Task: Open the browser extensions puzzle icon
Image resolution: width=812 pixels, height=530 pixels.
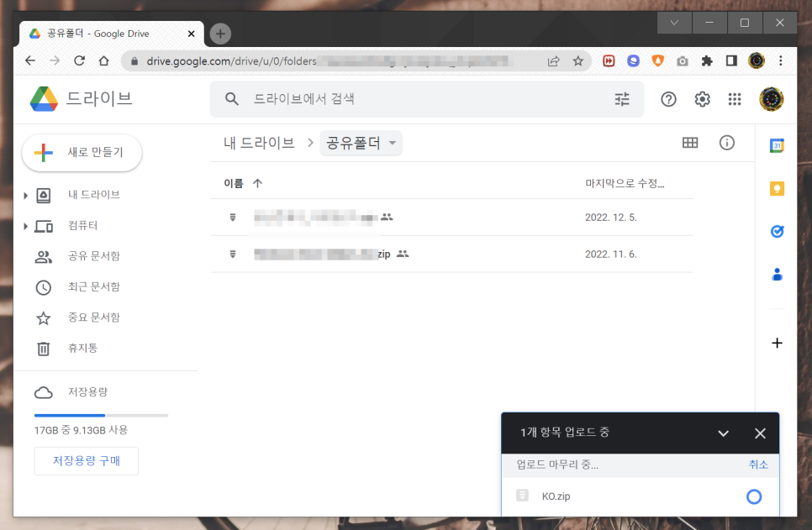Action: [x=706, y=61]
